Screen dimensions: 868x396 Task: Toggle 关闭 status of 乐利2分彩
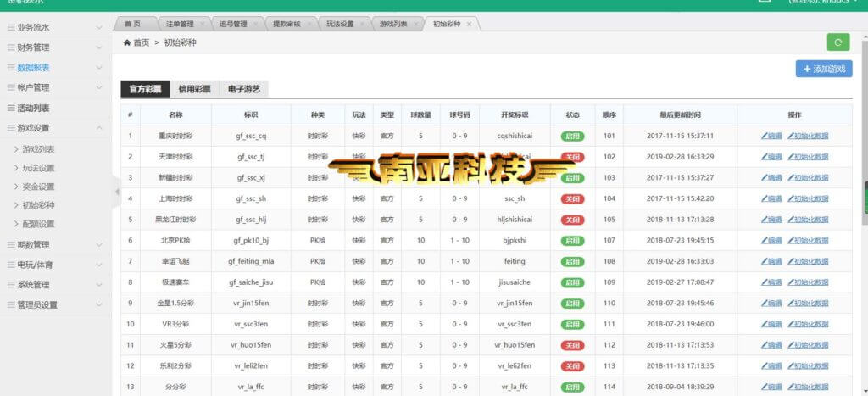[572, 366]
